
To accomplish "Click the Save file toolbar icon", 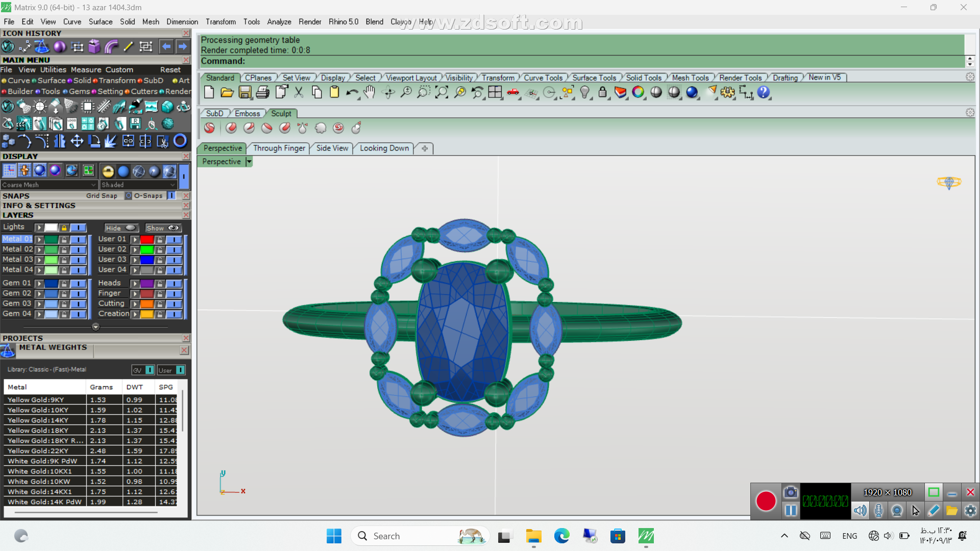I will point(245,92).
